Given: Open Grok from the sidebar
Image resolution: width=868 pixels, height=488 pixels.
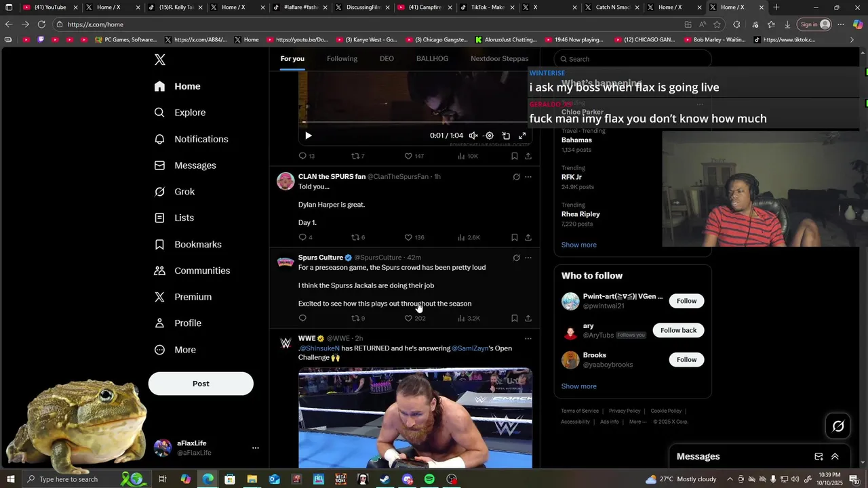Looking at the screenshot, I should [174, 192].
